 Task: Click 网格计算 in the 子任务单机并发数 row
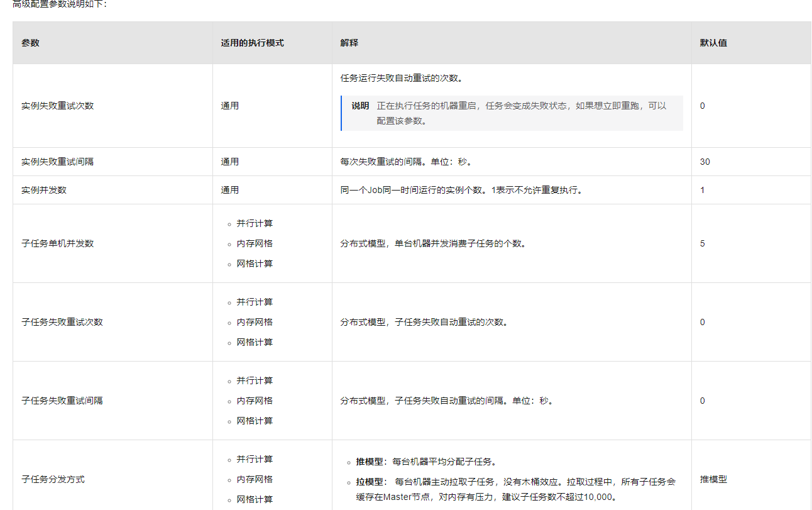point(255,263)
